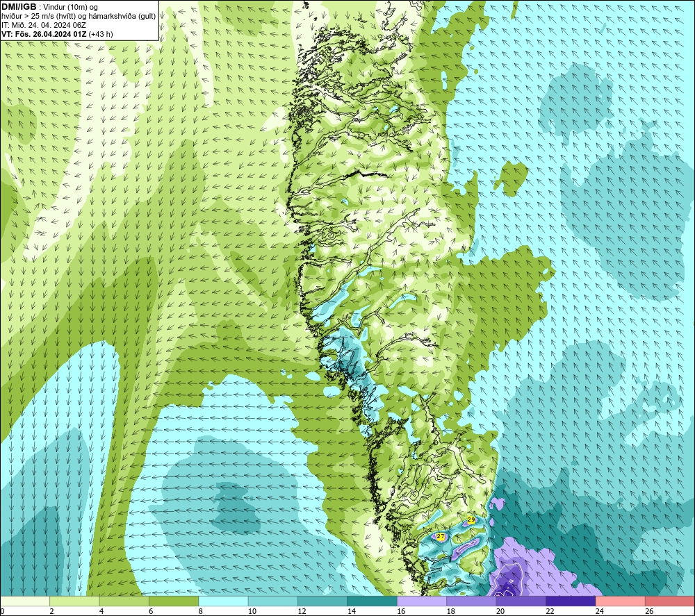Click the 22–24 m/s dark indigo legend swatch
The image size is (695, 616).
coord(571,601)
